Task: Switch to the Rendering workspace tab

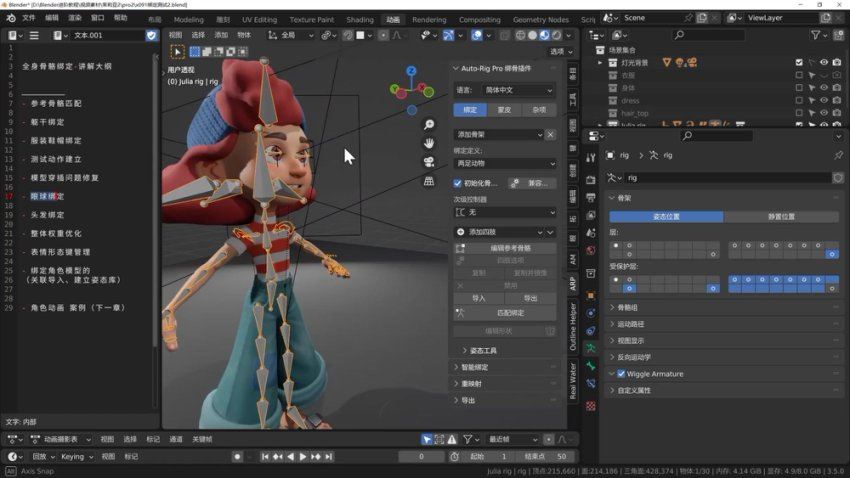Action: pos(429,20)
